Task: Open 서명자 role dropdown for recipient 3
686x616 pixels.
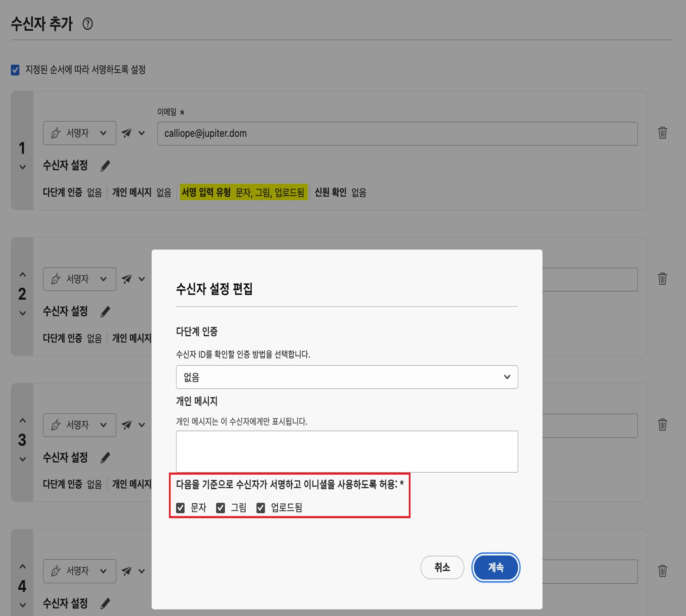Action: [x=79, y=425]
